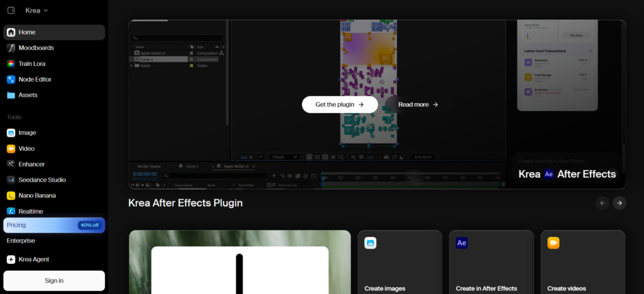The height and width of the screenshot is (294, 644).
Task: Click the Enhancer tool icon
Action: [11, 165]
